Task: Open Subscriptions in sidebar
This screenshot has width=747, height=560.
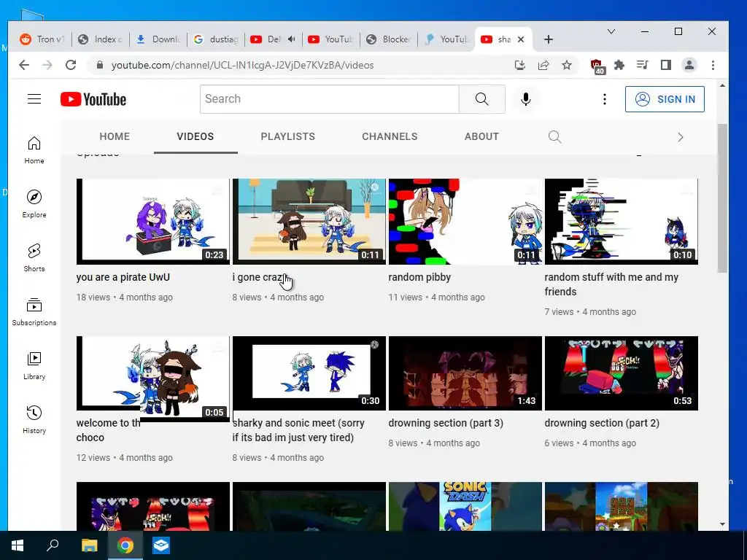Action: click(x=34, y=312)
